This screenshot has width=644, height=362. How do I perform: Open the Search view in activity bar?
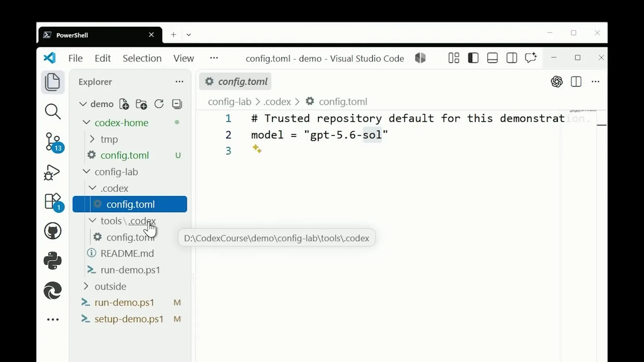(53, 112)
